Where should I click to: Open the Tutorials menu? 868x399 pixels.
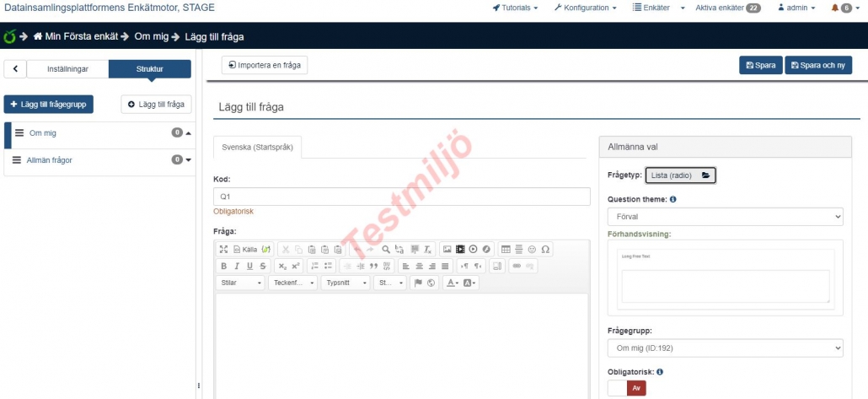pyautogui.click(x=515, y=8)
